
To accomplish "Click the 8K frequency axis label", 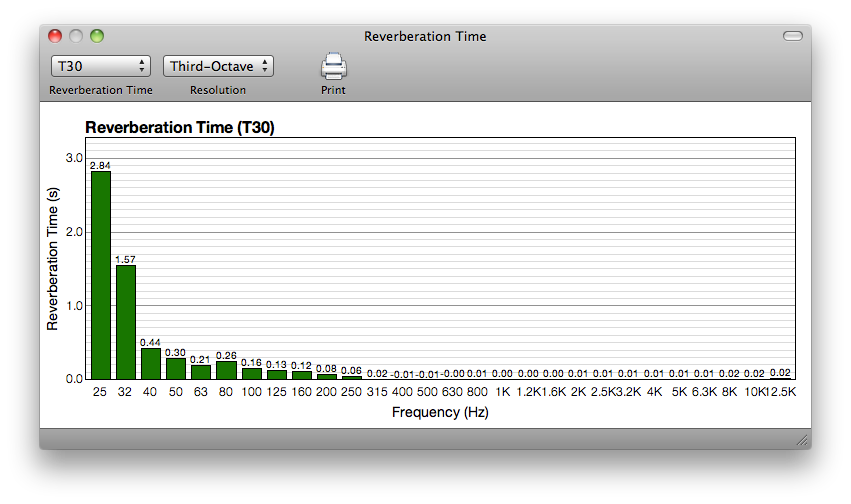I will [x=729, y=392].
